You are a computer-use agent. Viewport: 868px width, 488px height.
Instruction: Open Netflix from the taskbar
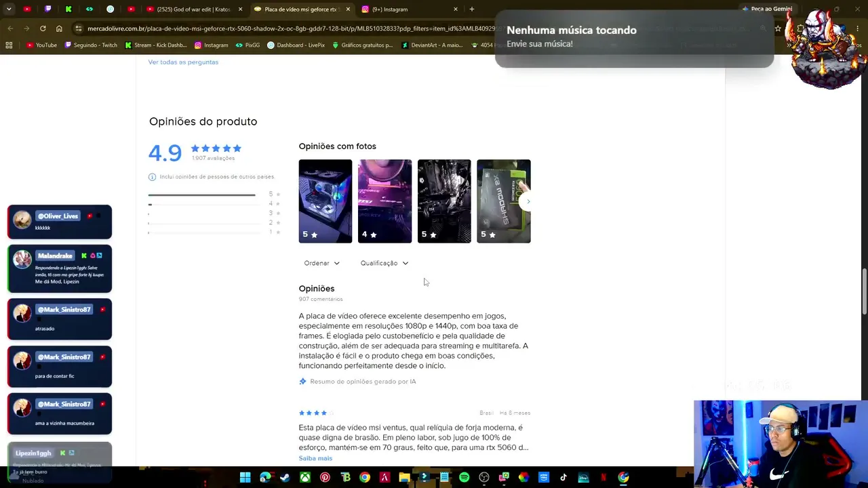(603, 477)
